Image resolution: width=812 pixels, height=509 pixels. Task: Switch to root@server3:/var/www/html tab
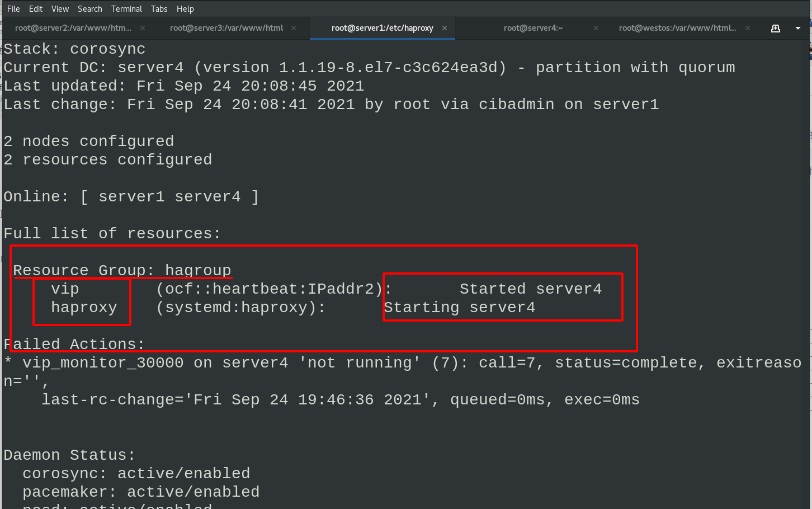click(x=226, y=28)
